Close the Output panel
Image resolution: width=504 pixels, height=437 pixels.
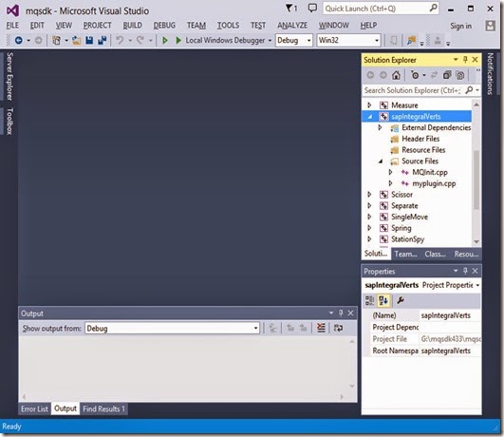pyautogui.click(x=350, y=313)
